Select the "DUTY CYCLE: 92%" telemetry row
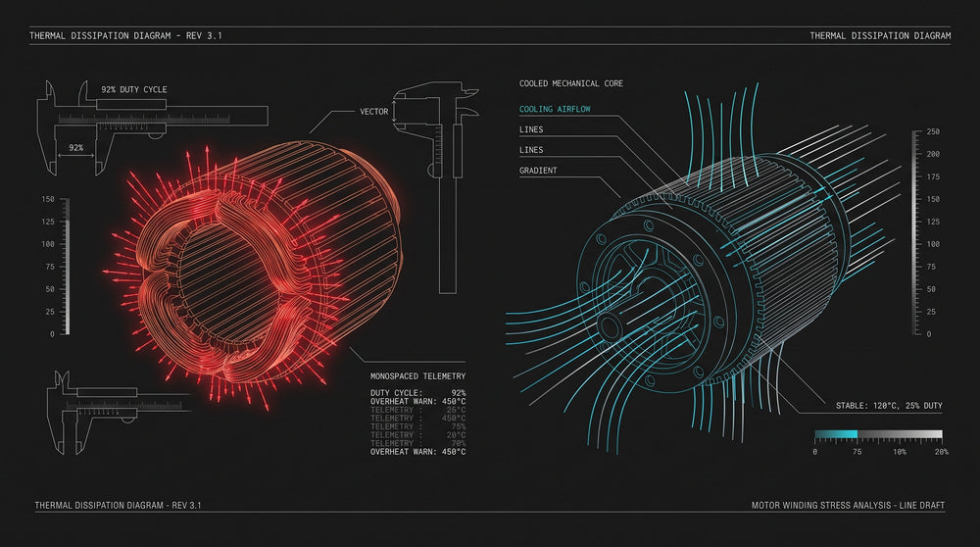 [418, 392]
